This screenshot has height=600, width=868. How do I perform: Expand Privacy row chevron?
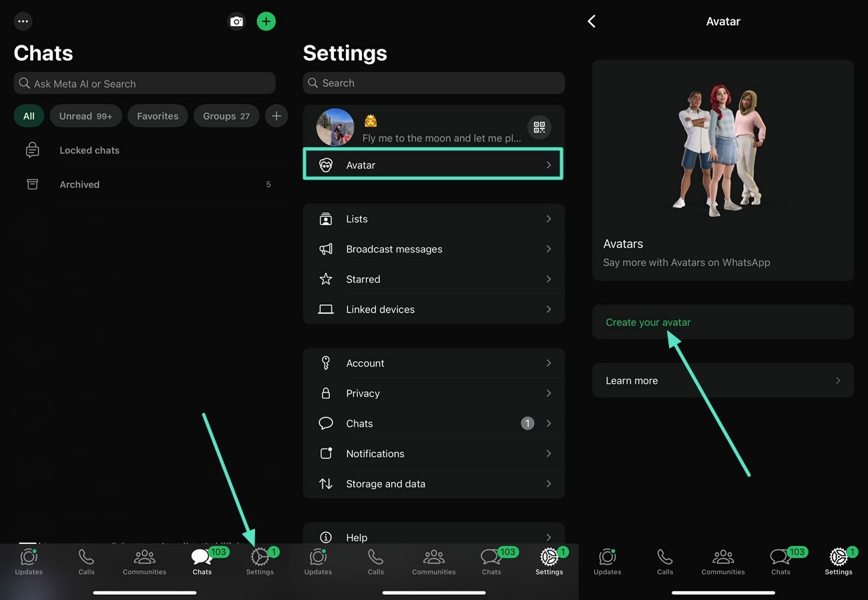(x=549, y=393)
